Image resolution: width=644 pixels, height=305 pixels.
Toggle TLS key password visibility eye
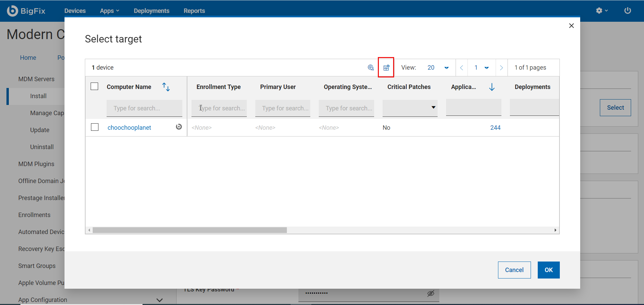[x=430, y=293]
